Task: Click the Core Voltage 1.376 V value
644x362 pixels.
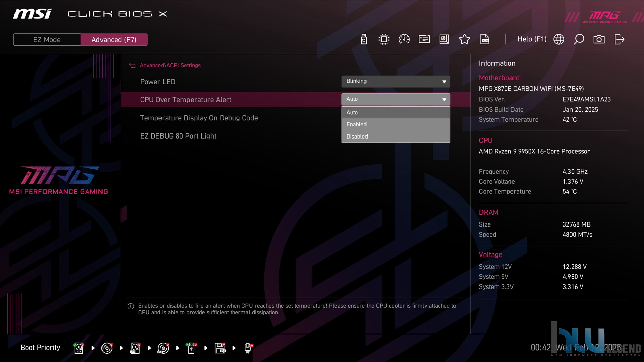Action: click(573, 182)
